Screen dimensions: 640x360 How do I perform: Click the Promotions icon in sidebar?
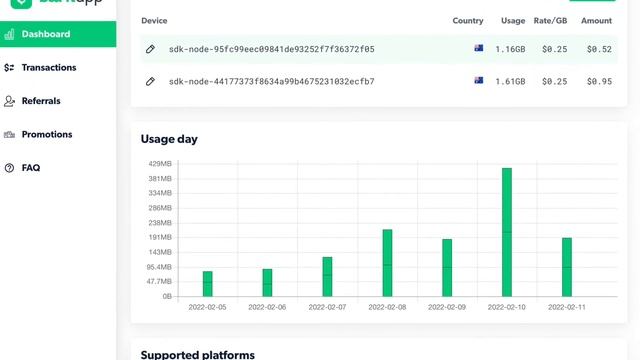9,135
